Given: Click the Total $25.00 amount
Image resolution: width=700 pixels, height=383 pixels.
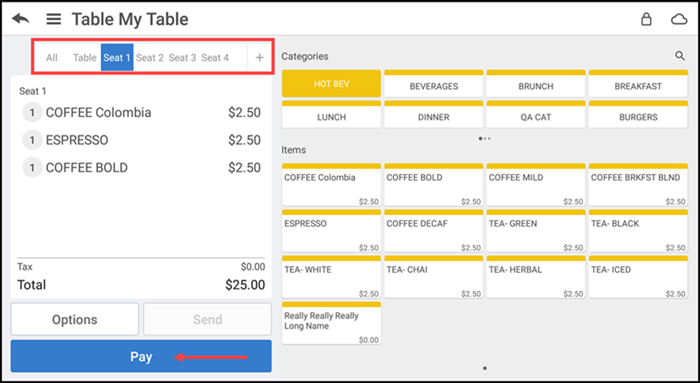Looking at the screenshot, I should coord(245,285).
